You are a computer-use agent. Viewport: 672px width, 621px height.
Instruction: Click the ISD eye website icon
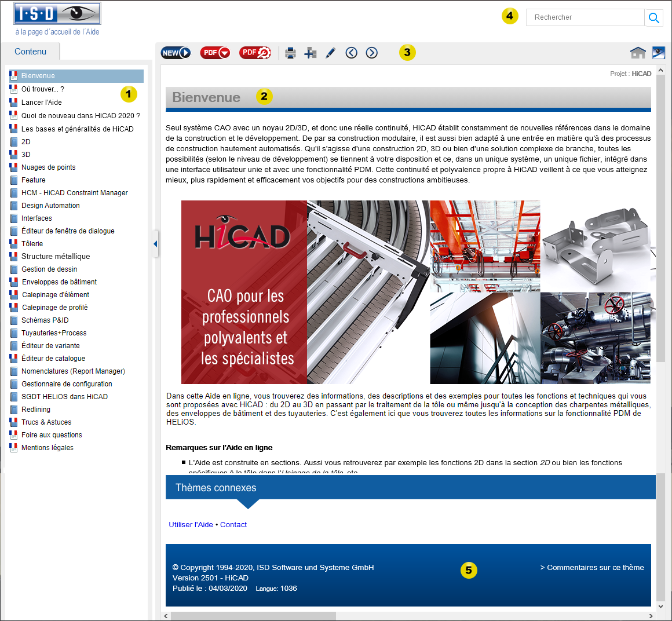point(659,53)
